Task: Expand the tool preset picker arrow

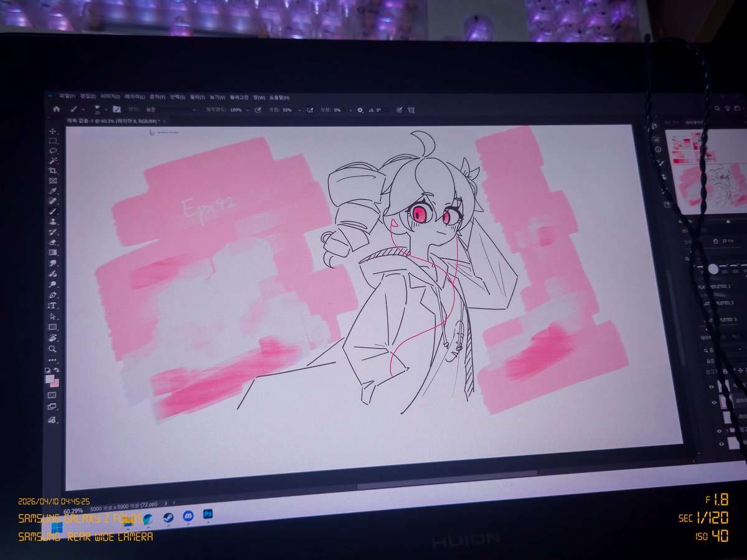Action: click(x=83, y=110)
